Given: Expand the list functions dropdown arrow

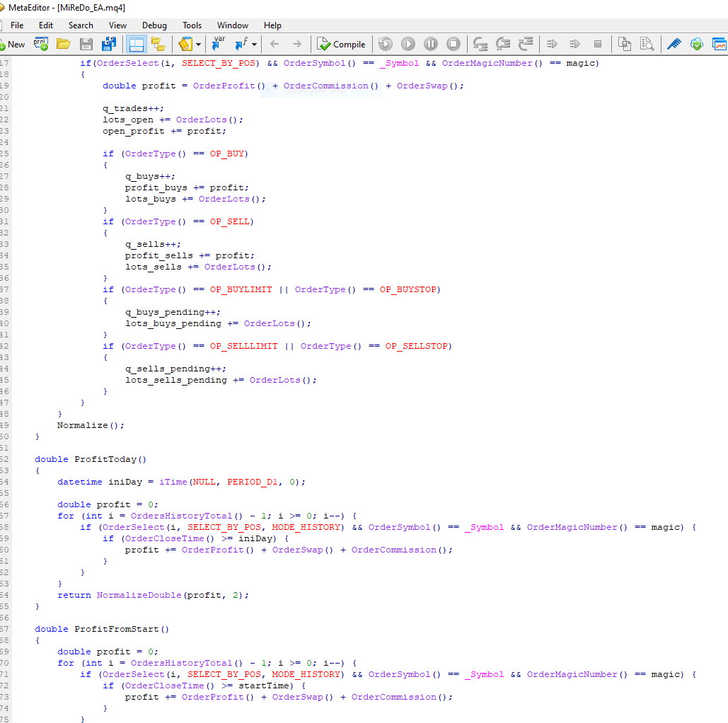Looking at the screenshot, I should (x=254, y=45).
